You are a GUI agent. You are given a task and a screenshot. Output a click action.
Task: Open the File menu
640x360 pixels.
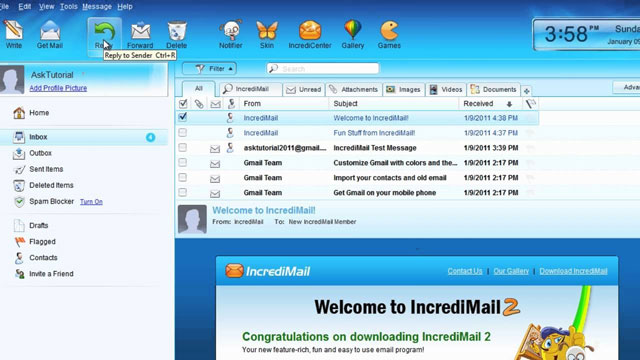(x=4, y=7)
